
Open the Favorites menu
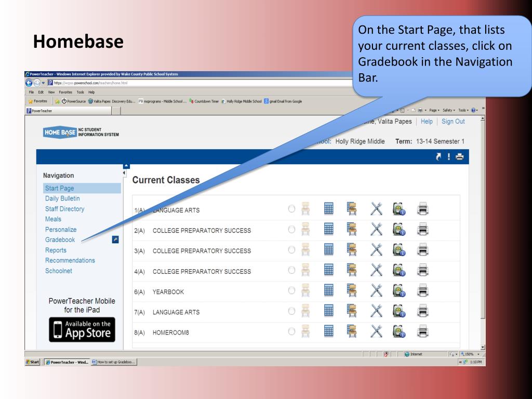65,92
